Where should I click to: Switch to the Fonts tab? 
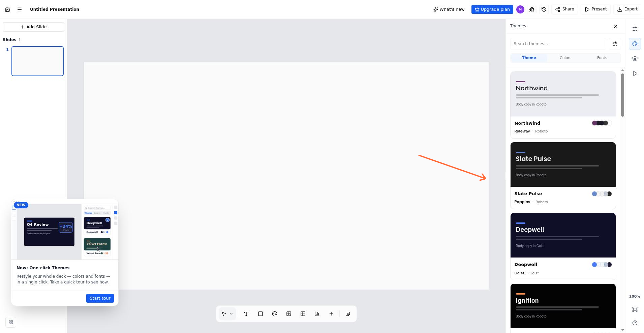[x=602, y=58]
